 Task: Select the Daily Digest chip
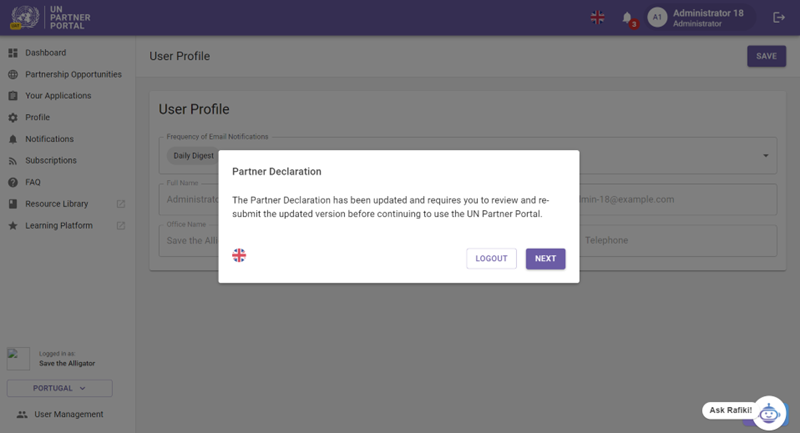193,156
